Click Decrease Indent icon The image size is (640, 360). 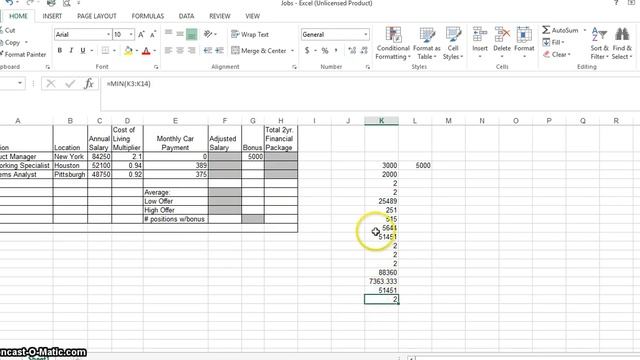tap(208, 51)
